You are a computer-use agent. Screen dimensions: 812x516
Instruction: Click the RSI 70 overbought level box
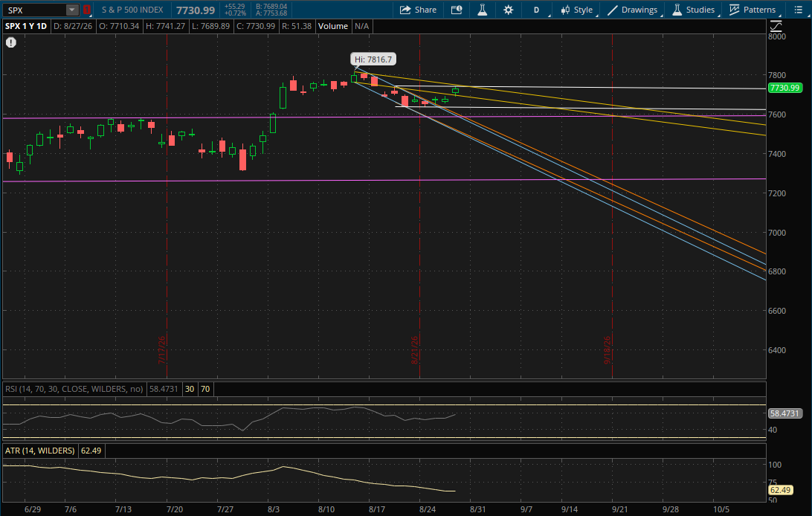tap(205, 389)
